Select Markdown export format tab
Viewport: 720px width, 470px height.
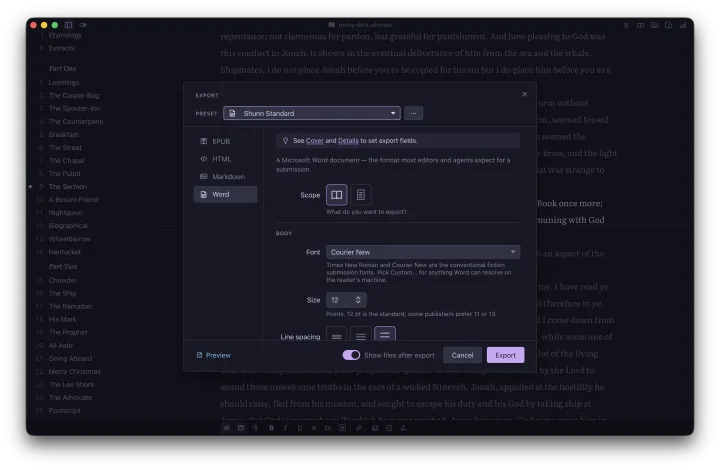click(x=225, y=177)
